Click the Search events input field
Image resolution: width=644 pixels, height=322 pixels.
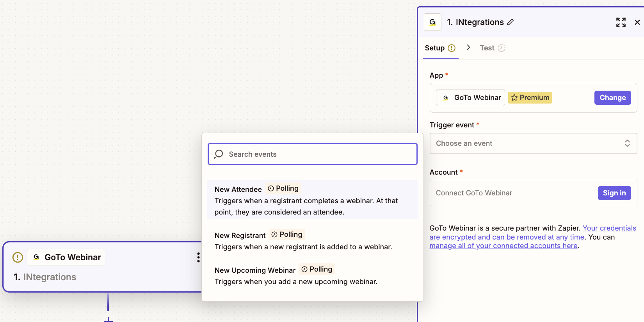coord(313,154)
